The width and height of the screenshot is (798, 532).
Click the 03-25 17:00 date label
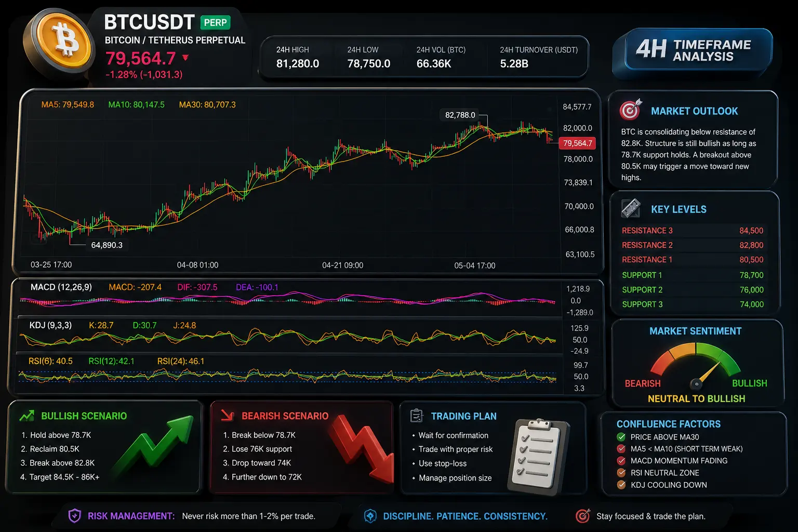pyautogui.click(x=51, y=265)
